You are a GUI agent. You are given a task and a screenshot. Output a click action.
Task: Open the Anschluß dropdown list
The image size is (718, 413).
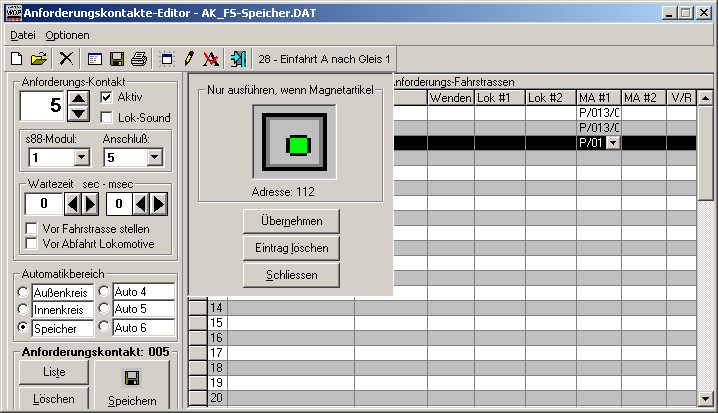154,157
